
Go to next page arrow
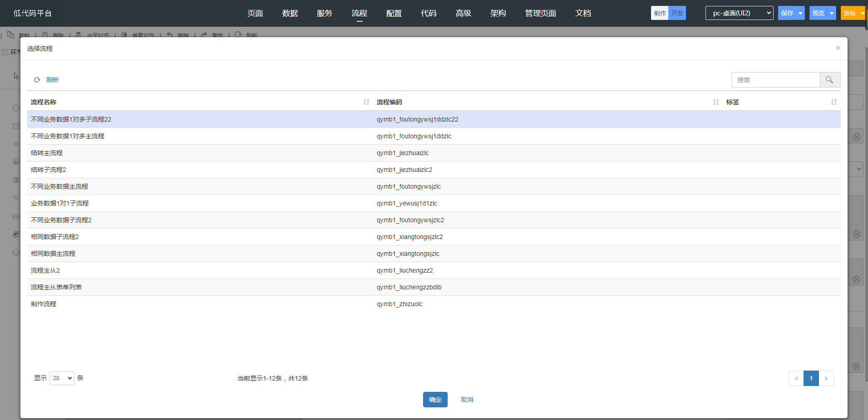point(826,378)
